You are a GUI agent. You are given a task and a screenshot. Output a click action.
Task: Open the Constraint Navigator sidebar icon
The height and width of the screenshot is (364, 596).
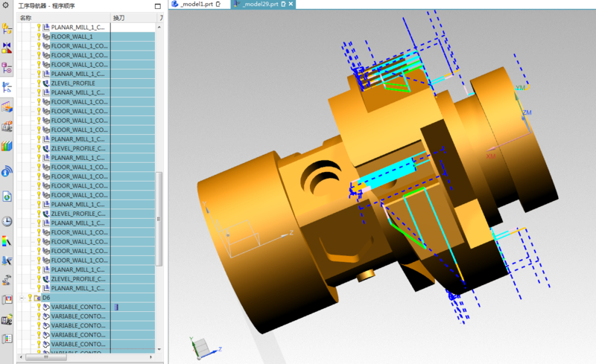tap(7, 48)
